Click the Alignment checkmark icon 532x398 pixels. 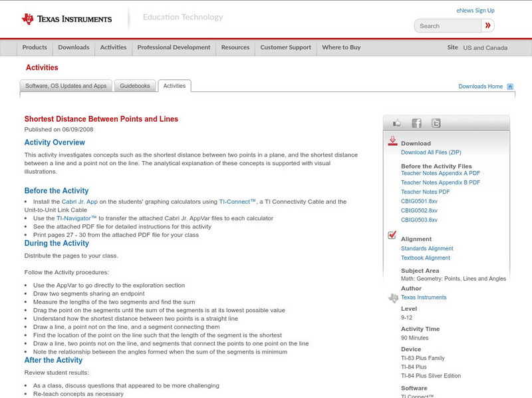392,235
